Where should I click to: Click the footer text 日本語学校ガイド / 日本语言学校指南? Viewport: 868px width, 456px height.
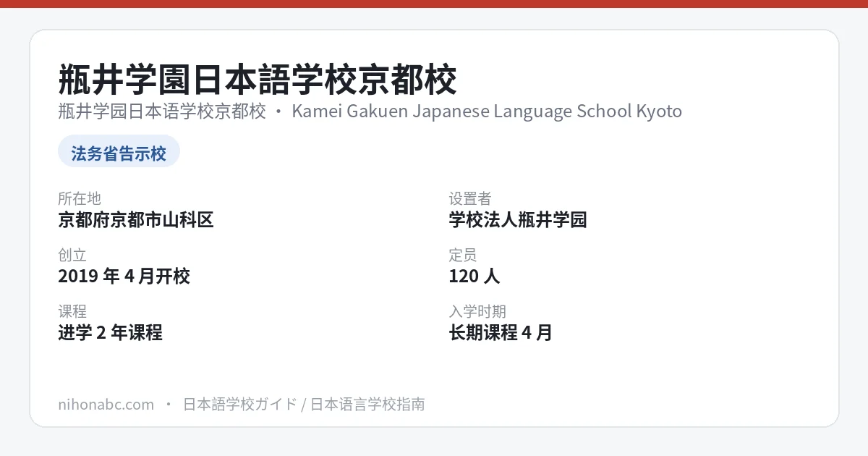click(304, 404)
